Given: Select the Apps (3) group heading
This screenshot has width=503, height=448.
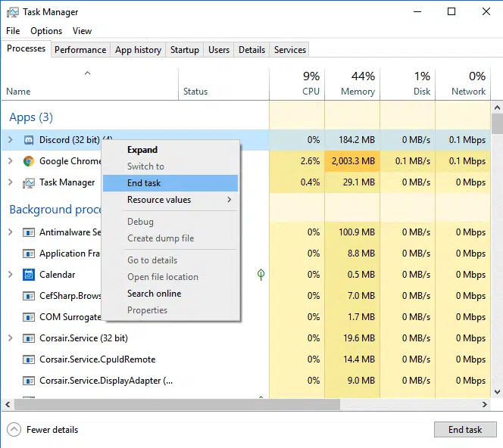Looking at the screenshot, I should pos(31,117).
